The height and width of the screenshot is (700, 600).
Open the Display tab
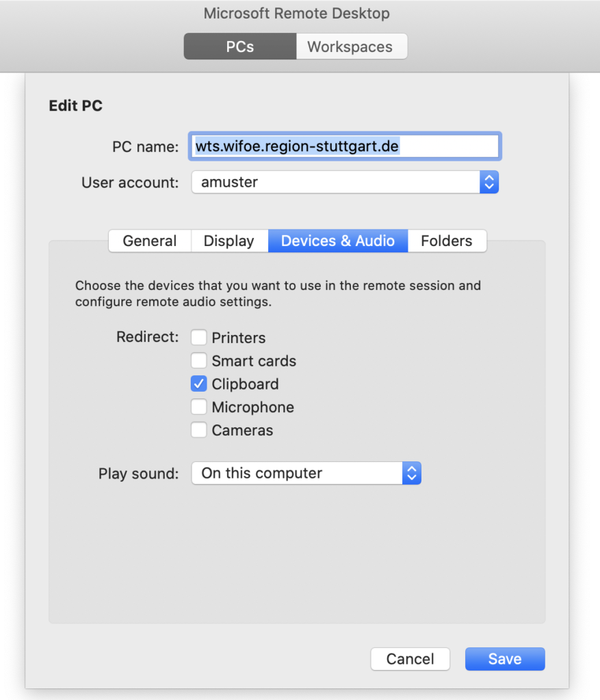coord(229,241)
